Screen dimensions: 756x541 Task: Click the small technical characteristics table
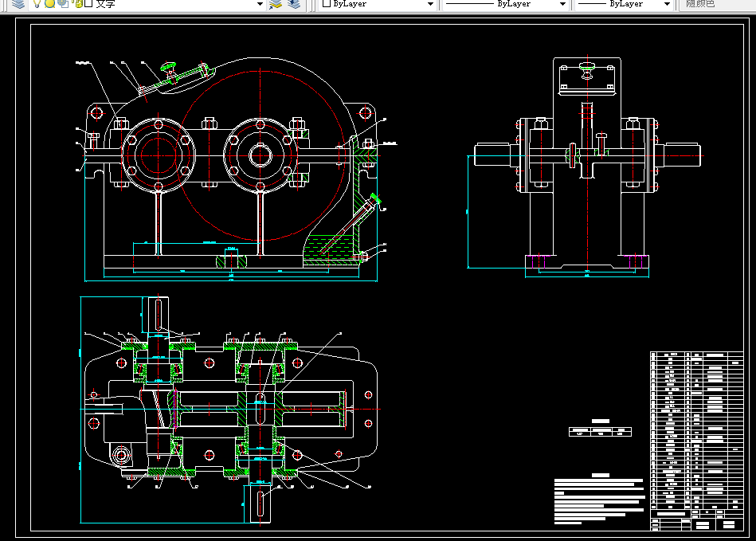[600, 432]
